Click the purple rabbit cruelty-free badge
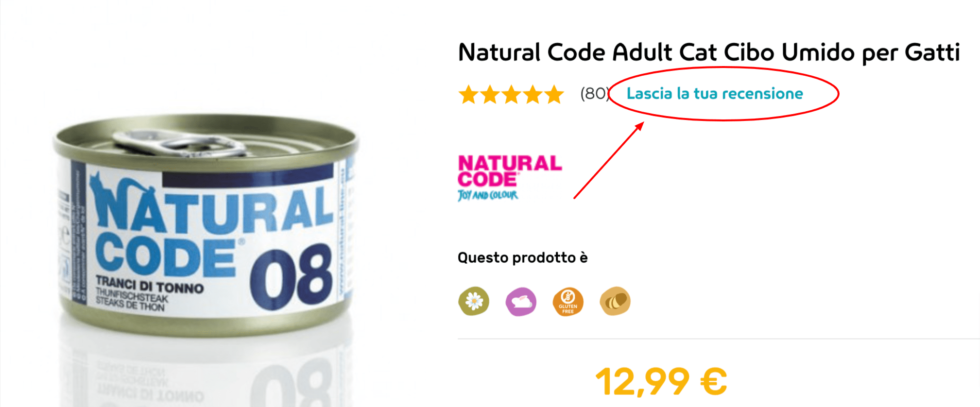Image resolution: width=980 pixels, height=407 pixels. (521, 302)
